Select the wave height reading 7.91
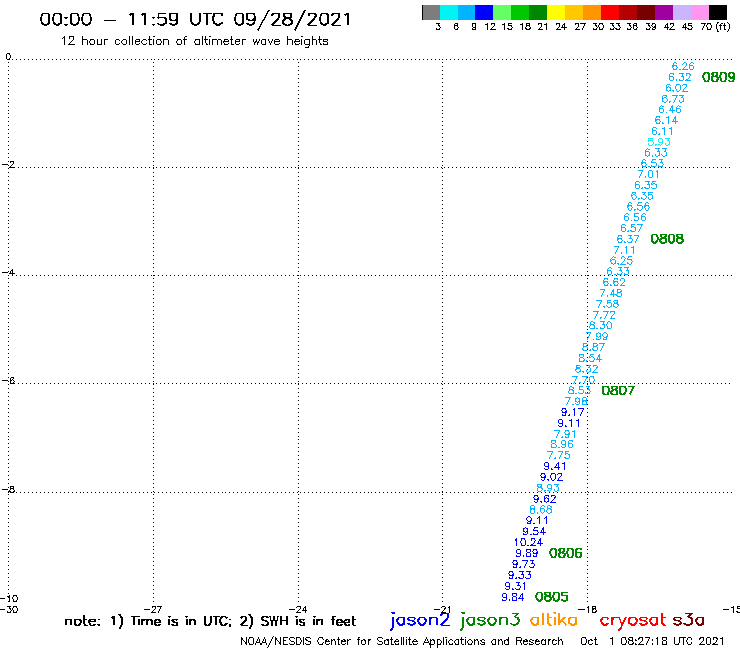The width and height of the screenshot is (740, 650). tap(565, 434)
